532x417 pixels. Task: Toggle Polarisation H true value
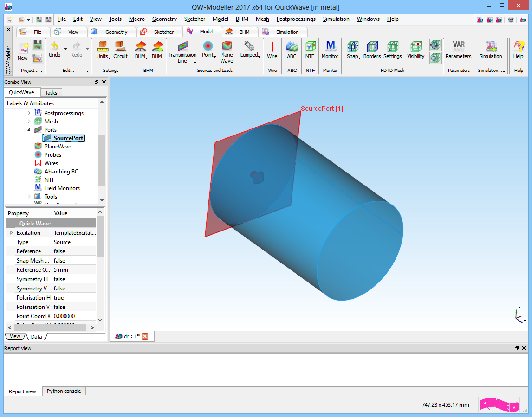[74, 298]
